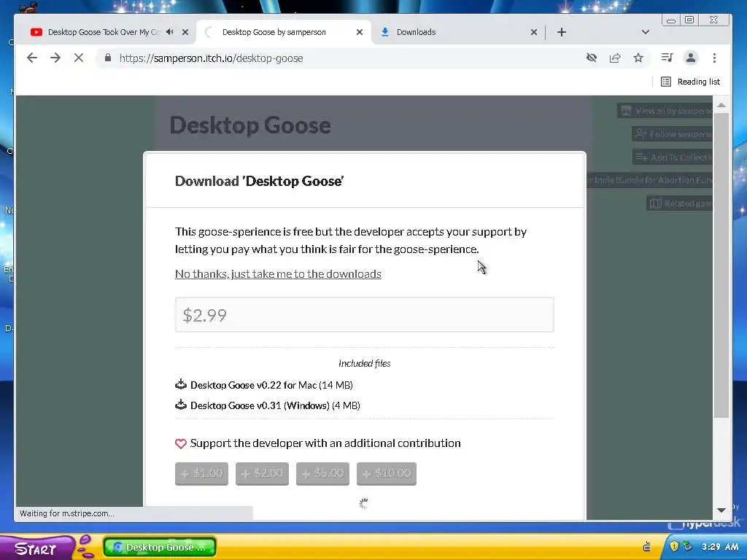Screen dimensions: 747x560
Task: Close the YouTube Desktop Goose tab
Action: tap(185, 32)
